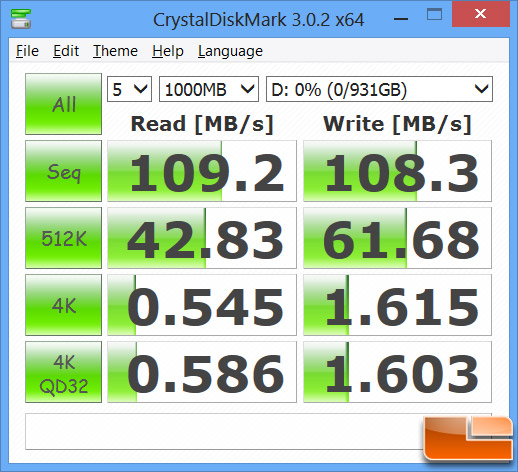Open the Help menu
This screenshot has height=472, width=518.
point(168,51)
